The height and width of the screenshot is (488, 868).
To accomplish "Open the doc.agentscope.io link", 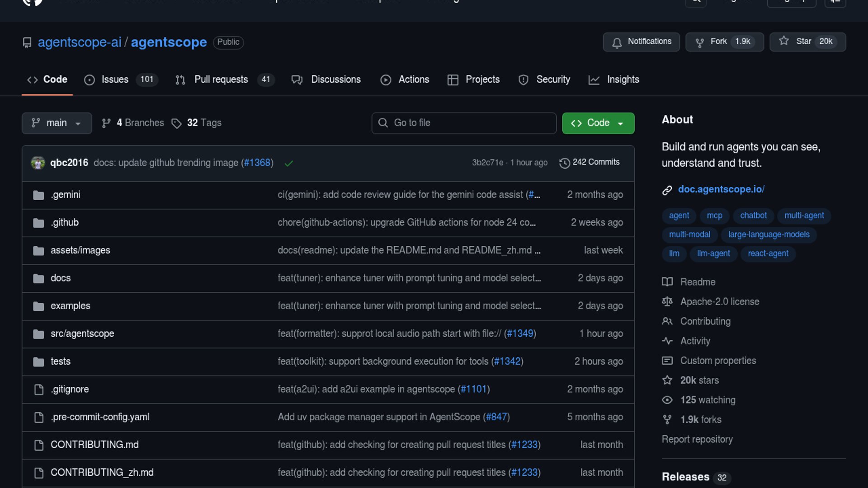I will (721, 189).
